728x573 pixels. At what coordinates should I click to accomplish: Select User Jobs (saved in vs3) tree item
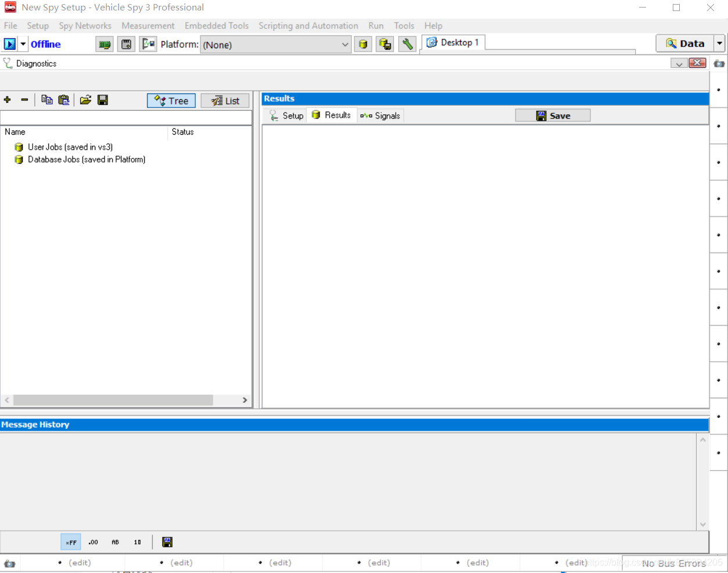tap(70, 147)
